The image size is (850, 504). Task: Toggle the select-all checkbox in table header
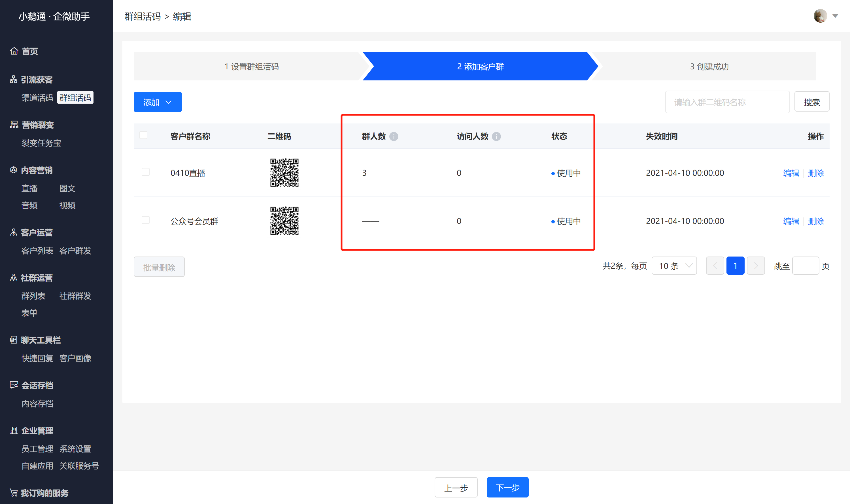[x=143, y=135]
